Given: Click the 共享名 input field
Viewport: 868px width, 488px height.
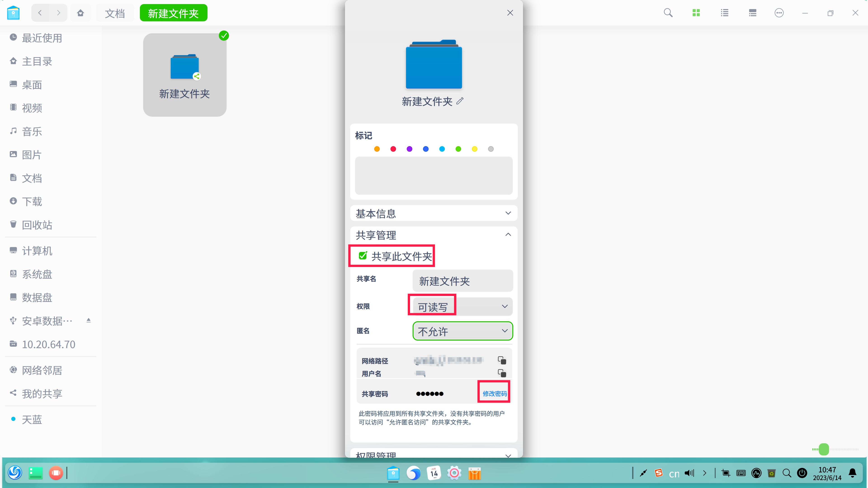Looking at the screenshot, I should coord(463,281).
